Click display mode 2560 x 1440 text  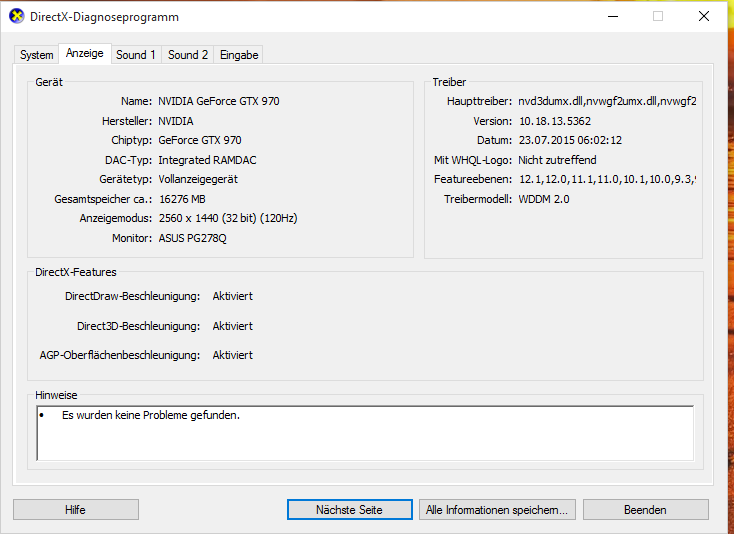point(228,218)
